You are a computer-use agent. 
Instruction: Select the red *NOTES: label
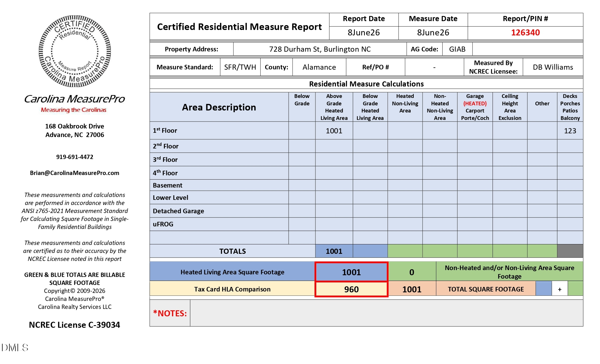click(170, 313)
